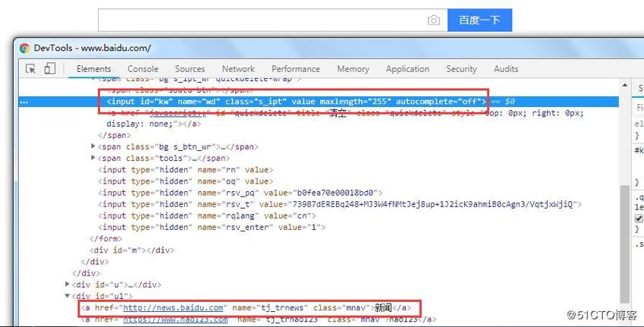Switch to the Elements tab
Image resolution: width=644 pixels, height=327 pixels.
pyautogui.click(x=93, y=69)
